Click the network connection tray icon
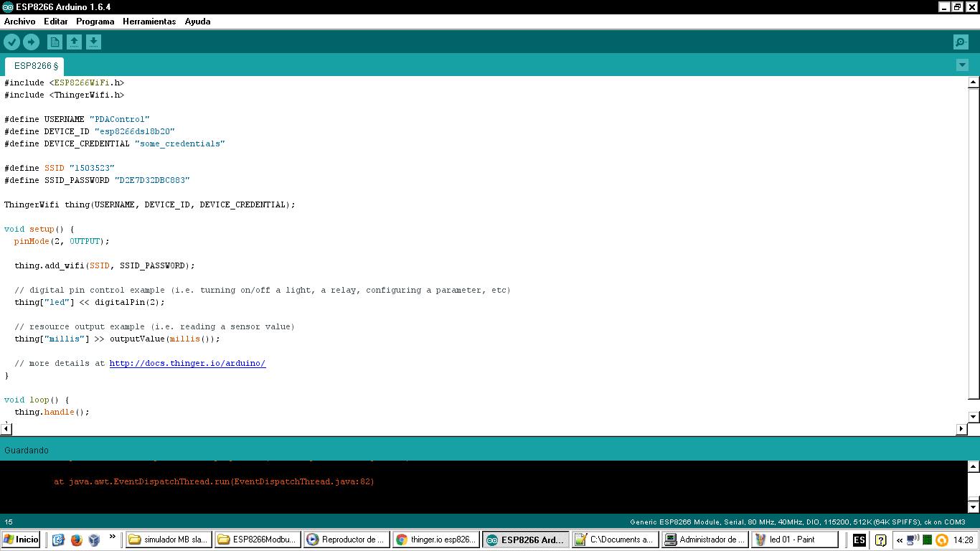 pyautogui.click(x=913, y=540)
